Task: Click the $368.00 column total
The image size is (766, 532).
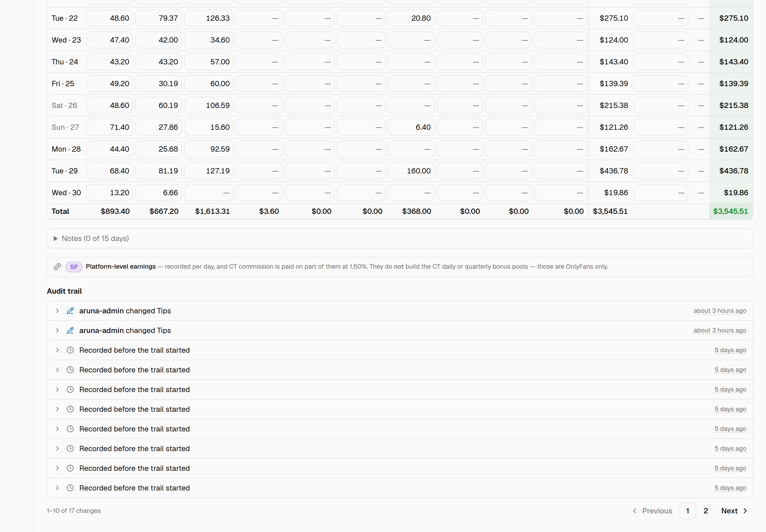Action: point(416,211)
